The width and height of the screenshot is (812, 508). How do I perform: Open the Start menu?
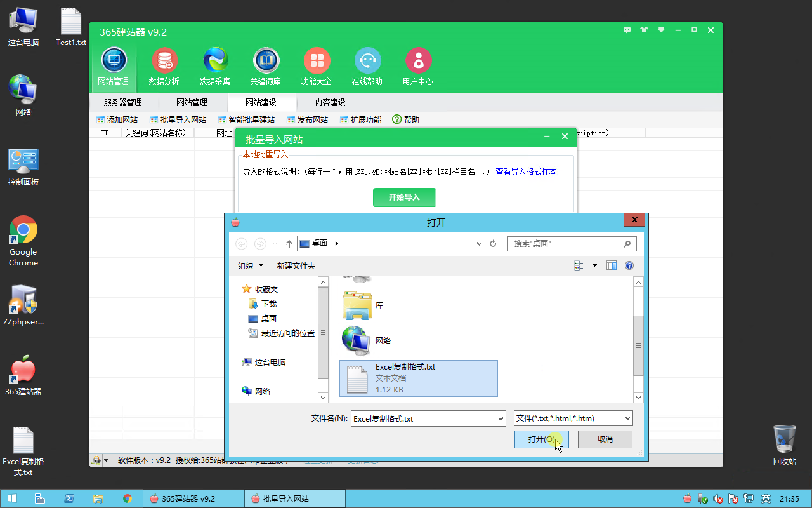[x=12, y=498]
